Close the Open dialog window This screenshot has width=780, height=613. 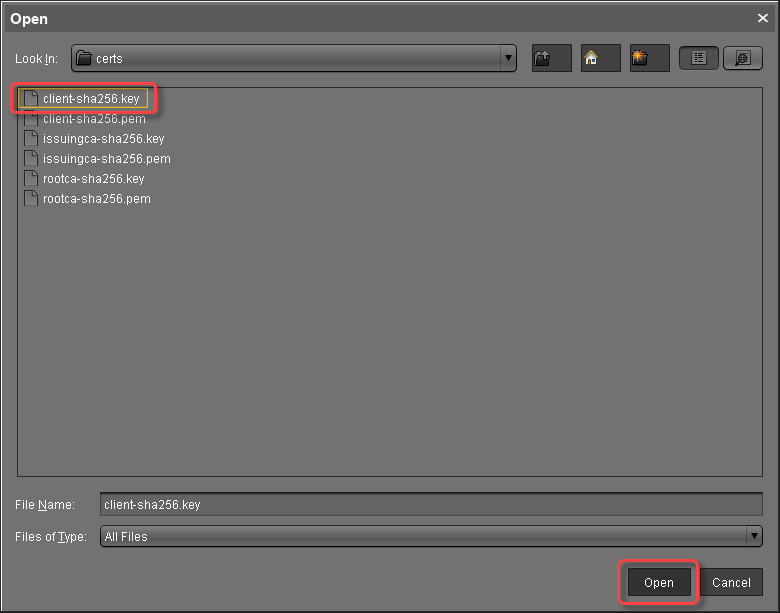tap(763, 18)
